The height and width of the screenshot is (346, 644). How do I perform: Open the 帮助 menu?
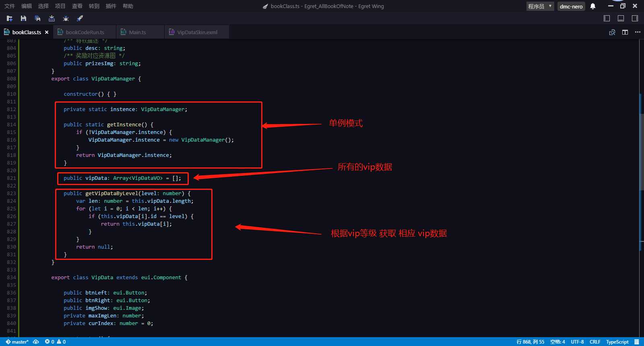pos(128,6)
